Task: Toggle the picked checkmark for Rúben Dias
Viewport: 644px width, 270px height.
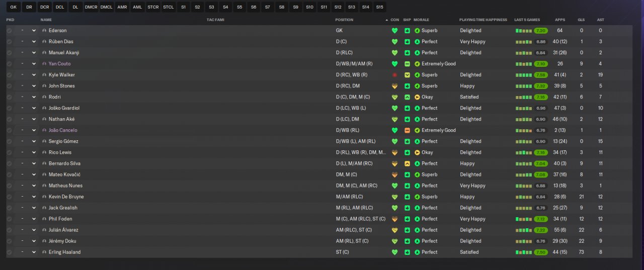Action: click(9, 42)
